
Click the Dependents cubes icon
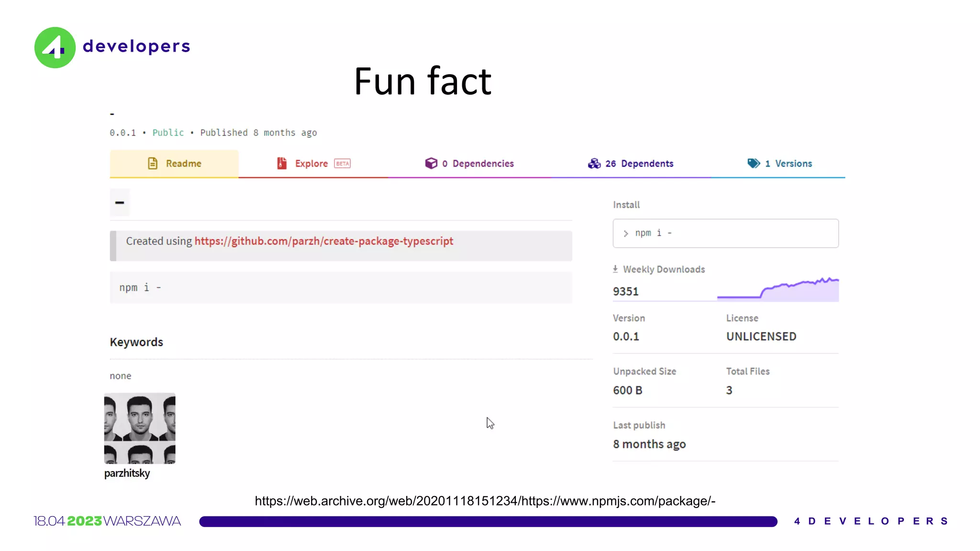tap(594, 164)
